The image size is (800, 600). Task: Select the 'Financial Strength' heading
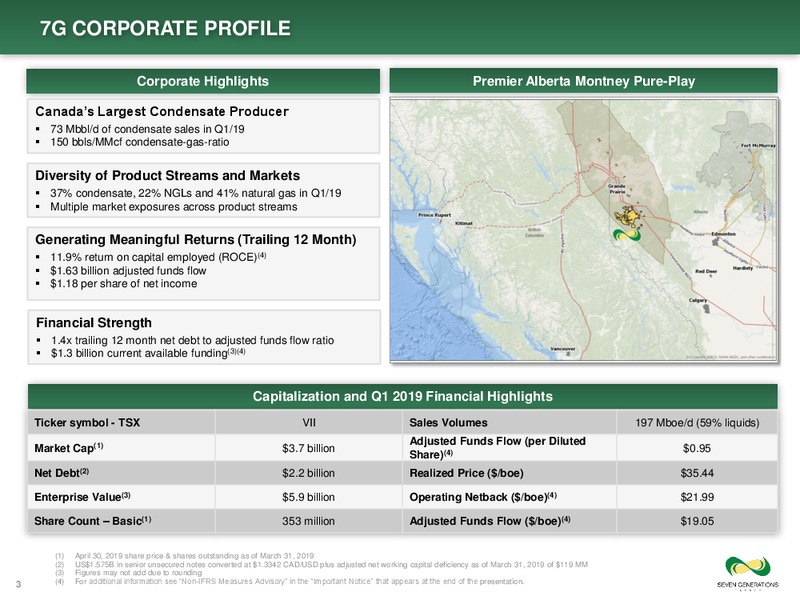click(94, 322)
